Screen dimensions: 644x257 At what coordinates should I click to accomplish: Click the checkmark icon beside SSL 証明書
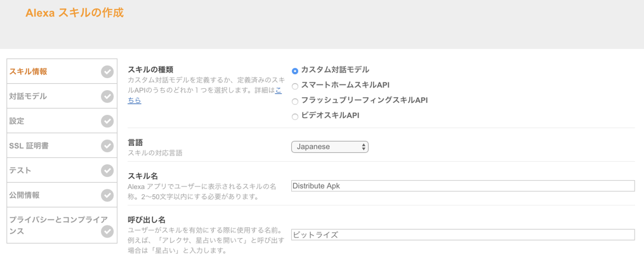(107, 146)
